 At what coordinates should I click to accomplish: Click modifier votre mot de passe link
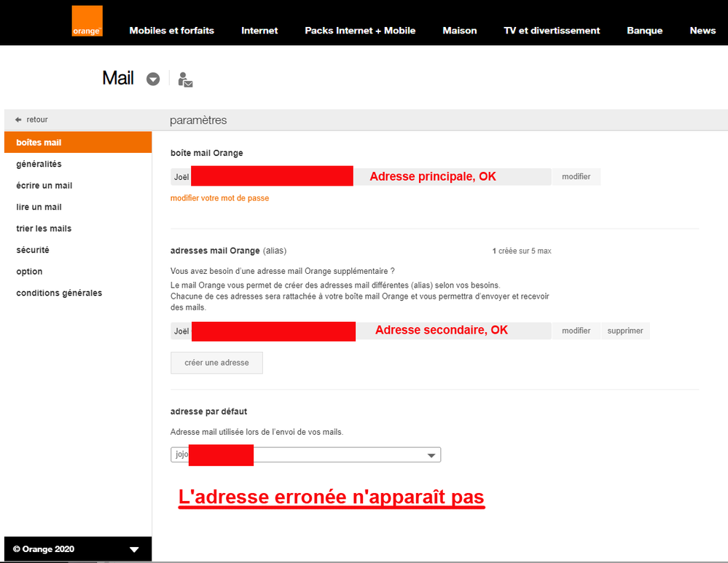point(219,197)
